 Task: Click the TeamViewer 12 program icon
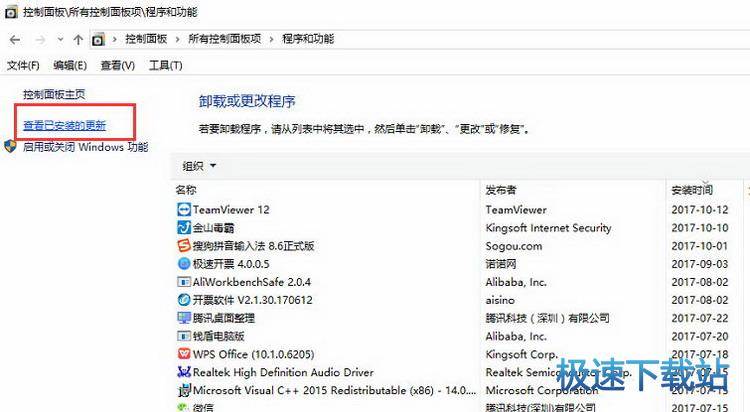tap(184, 210)
